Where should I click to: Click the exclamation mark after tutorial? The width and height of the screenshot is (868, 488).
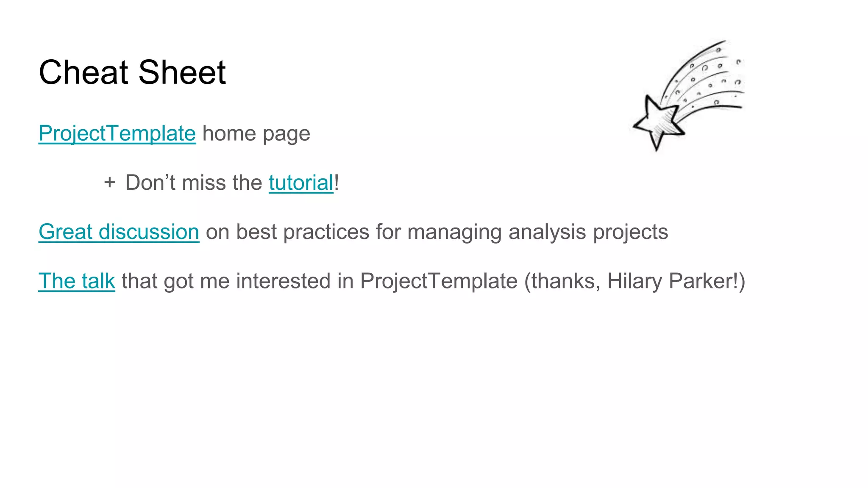(x=337, y=183)
